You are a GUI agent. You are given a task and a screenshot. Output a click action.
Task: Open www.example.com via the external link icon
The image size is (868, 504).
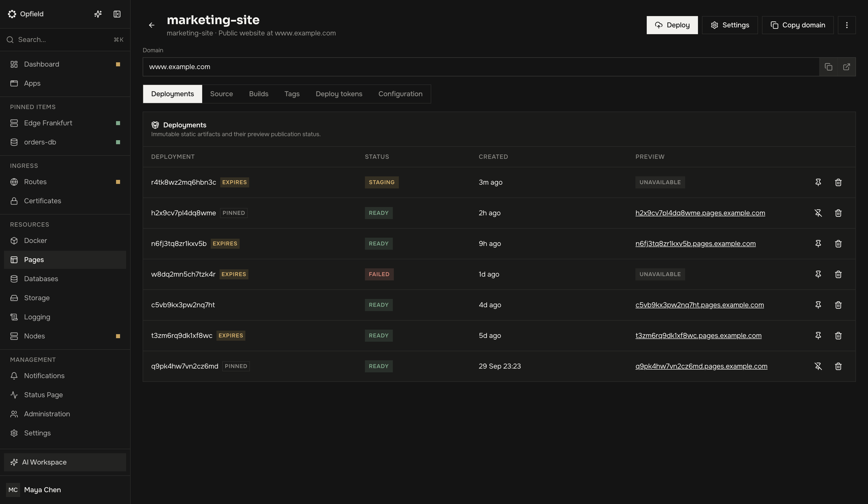pos(846,67)
